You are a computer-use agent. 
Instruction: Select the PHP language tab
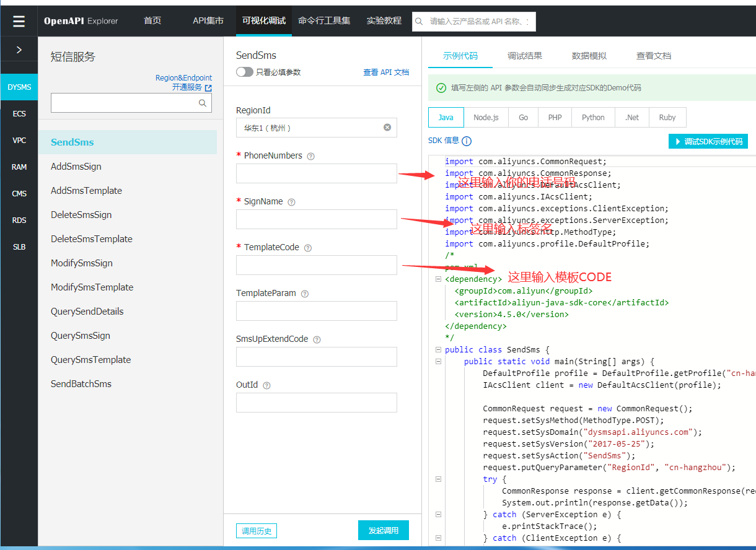555,118
